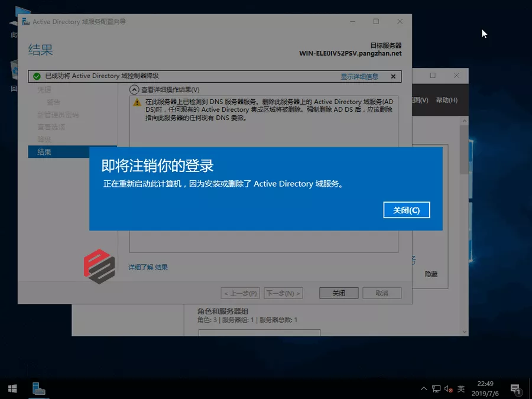Click the network icon in system tray
This screenshot has width=532, height=399.
click(x=436, y=389)
